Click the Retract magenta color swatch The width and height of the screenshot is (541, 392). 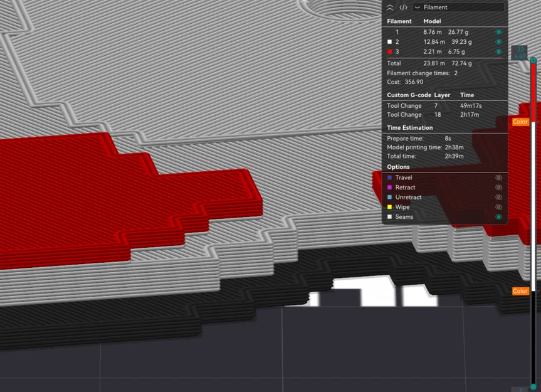[x=389, y=188]
